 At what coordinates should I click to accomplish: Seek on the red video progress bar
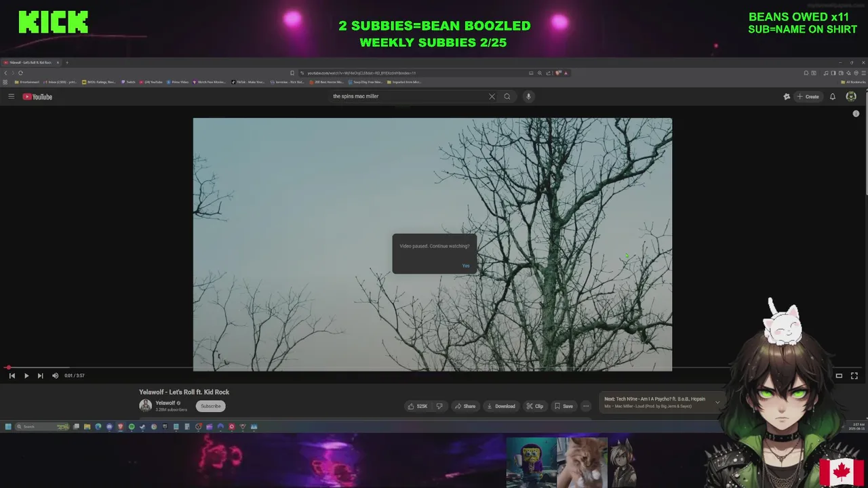click(x=434, y=367)
